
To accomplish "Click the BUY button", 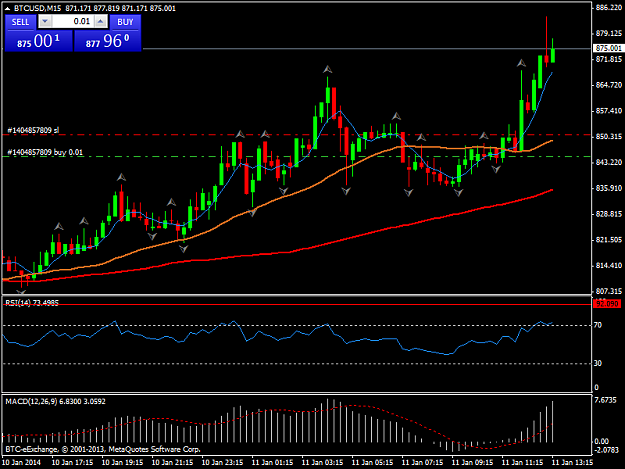I will pos(125,22).
